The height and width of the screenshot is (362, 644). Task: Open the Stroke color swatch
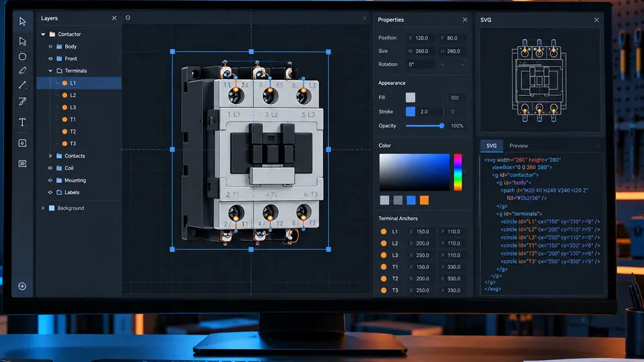pos(411,111)
